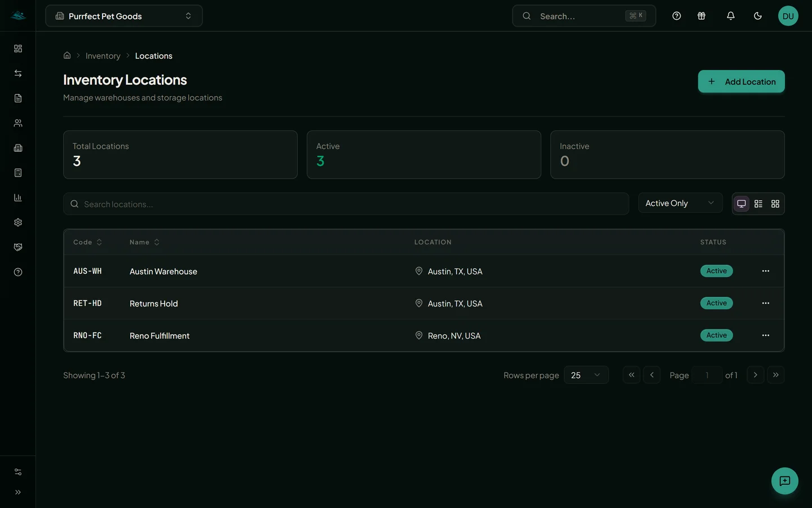Click the Total Locations card
Image resolution: width=812 pixels, height=508 pixels.
(180, 155)
